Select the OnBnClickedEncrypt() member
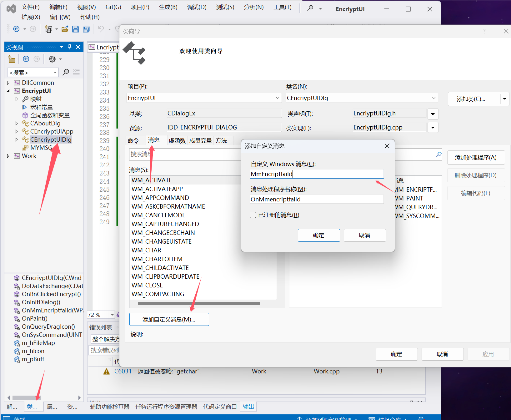Image resolution: width=511 pixels, height=420 pixels. (51, 294)
